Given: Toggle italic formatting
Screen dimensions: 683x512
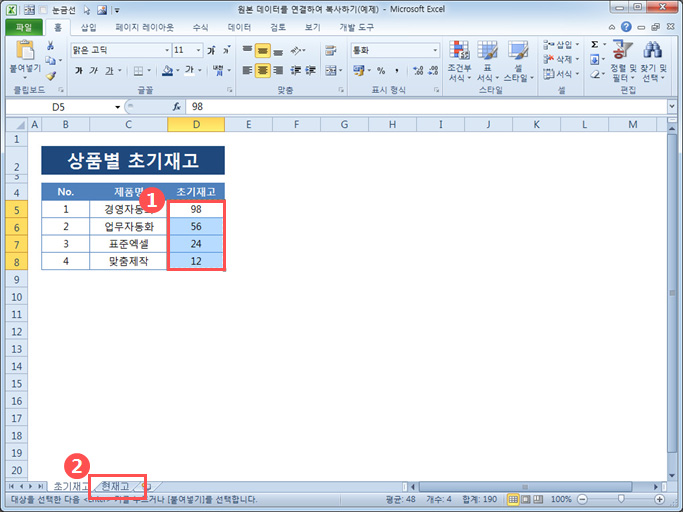Looking at the screenshot, I should tap(93, 70).
